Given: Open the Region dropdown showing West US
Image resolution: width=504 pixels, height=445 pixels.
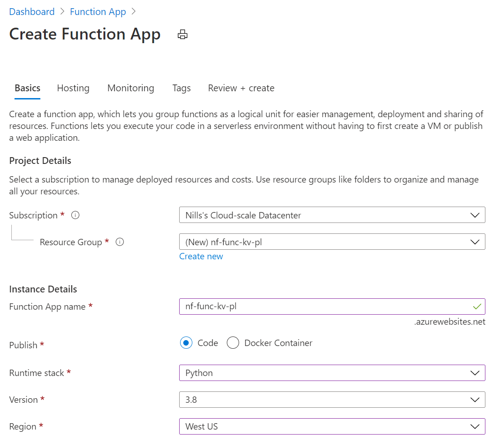Looking at the screenshot, I should 475,426.
